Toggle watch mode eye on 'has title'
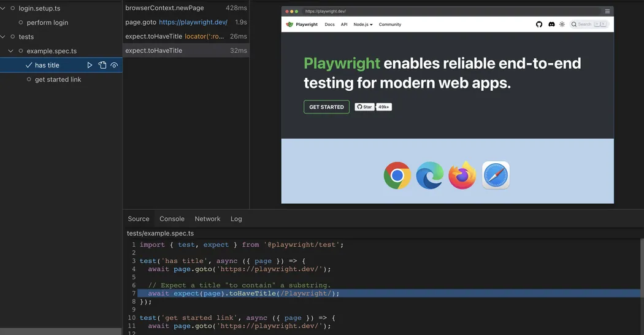The height and width of the screenshot is (335, 644). pos(114,65)
